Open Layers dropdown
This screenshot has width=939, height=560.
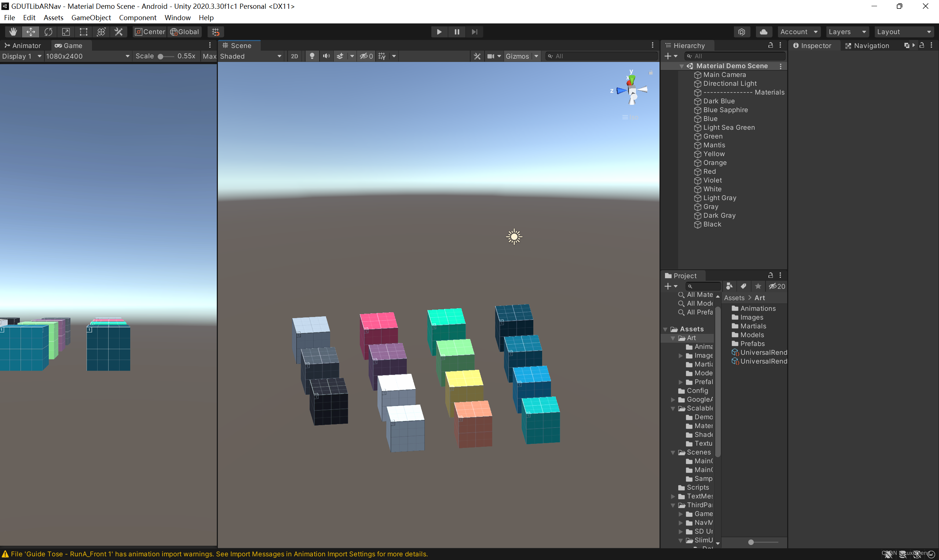click(847, 32)
